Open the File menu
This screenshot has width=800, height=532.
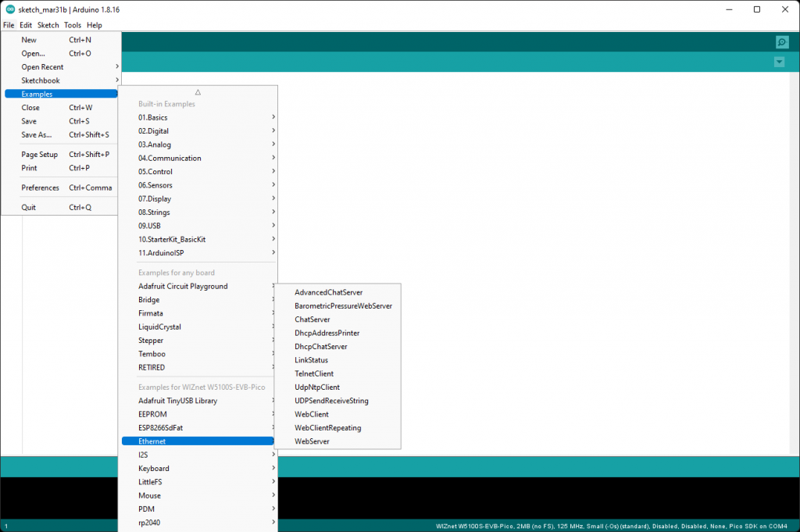(x=9, y=25)
